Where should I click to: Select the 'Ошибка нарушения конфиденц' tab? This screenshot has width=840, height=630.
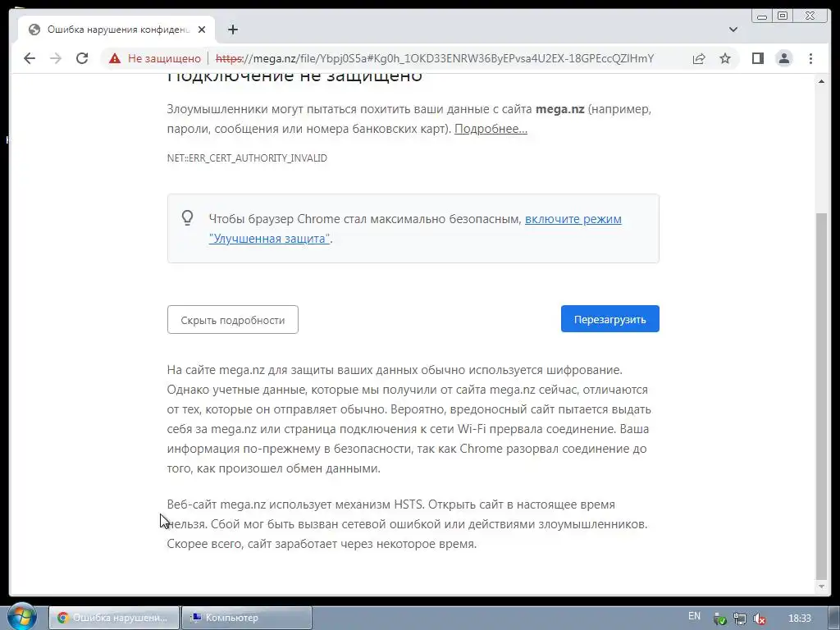(116, 30)
